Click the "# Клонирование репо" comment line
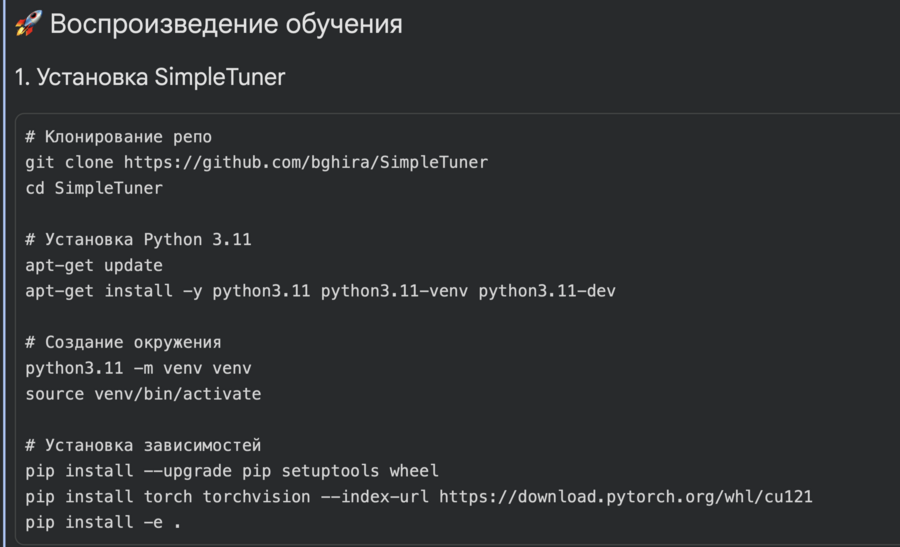 [x=119, y=136]
